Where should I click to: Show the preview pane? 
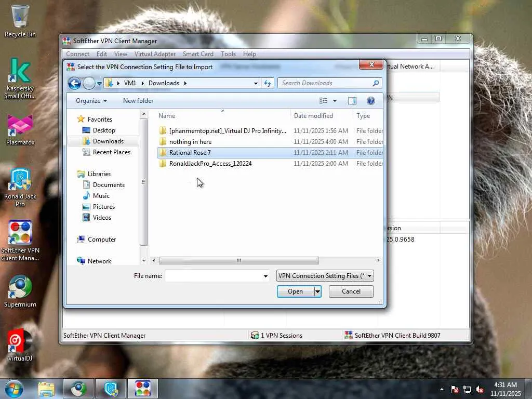coord(352,101)
